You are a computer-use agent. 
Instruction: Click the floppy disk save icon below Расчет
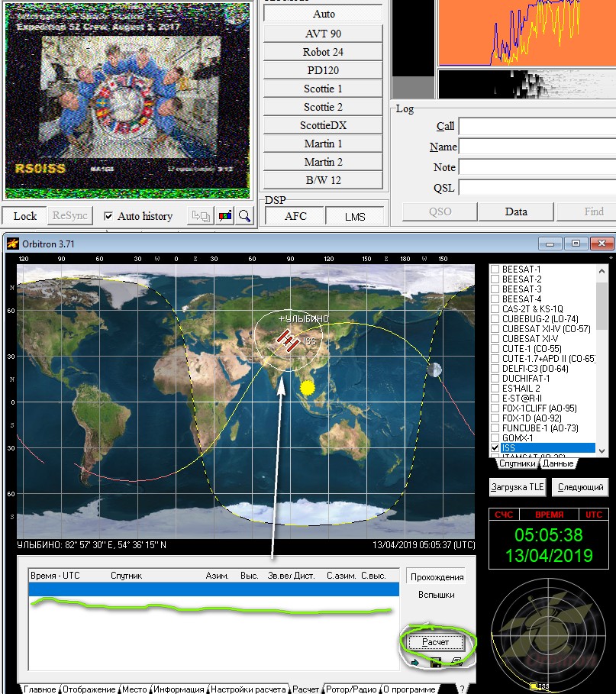pos(436,663)
